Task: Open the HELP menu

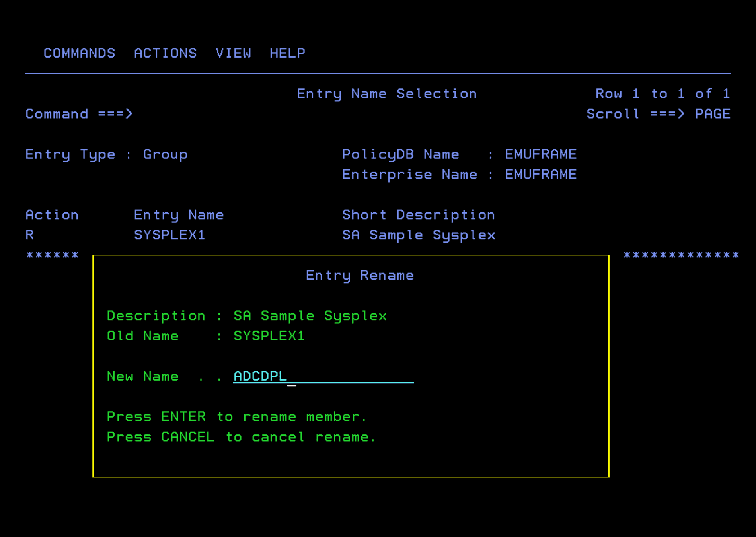Action: (x=287, y=53)
